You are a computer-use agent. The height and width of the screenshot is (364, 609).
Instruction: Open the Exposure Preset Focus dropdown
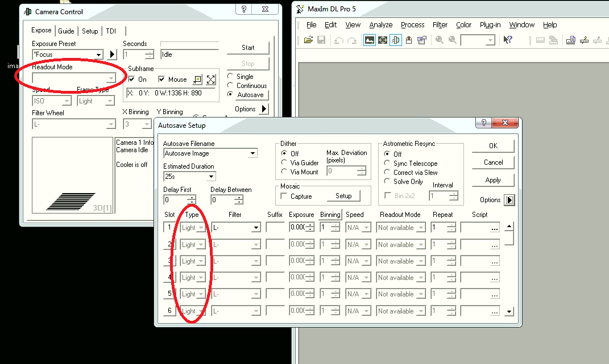98,55
